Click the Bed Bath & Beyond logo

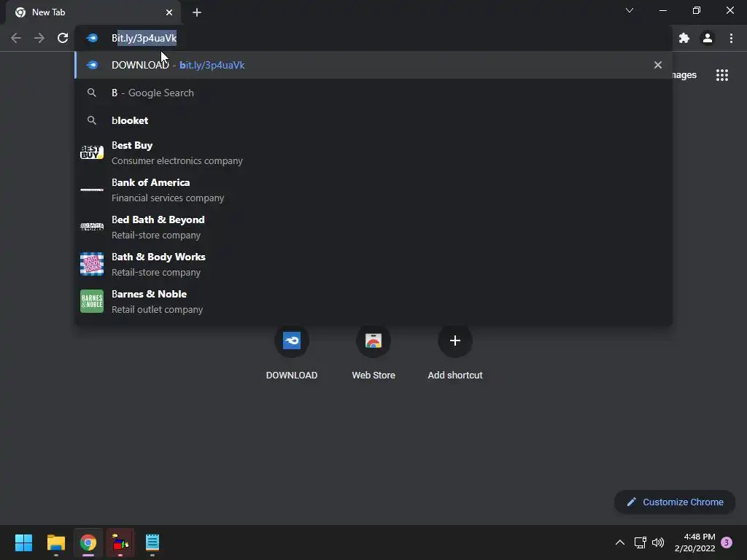pos(92,227)
